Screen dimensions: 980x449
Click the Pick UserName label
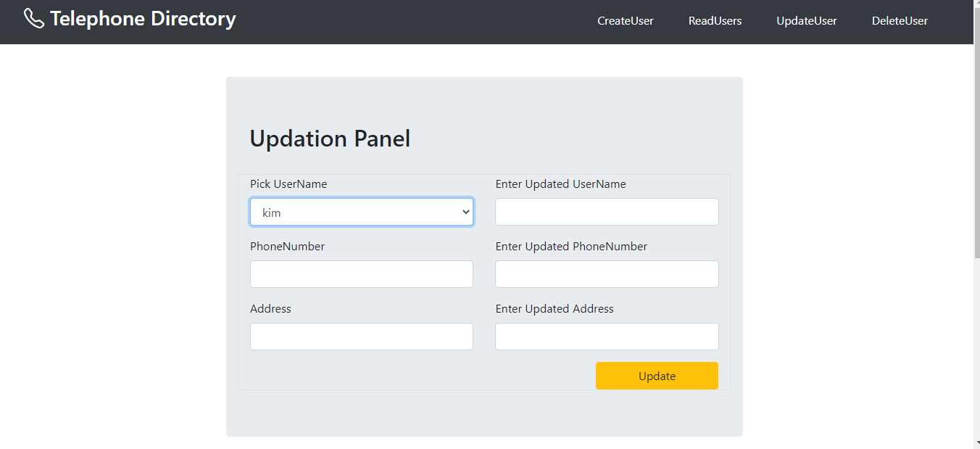(288, 184)
